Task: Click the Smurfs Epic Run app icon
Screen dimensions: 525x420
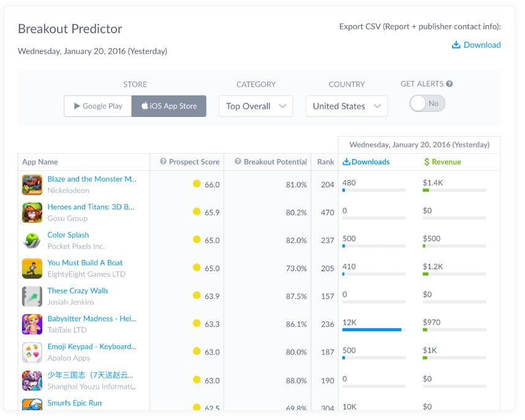Action: tap(32, 406)
